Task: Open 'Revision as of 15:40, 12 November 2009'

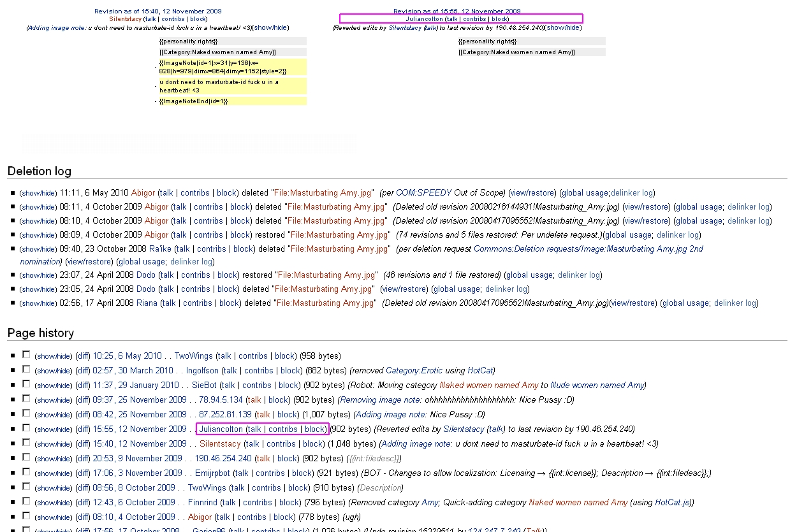Action: (x=158, y=11)
